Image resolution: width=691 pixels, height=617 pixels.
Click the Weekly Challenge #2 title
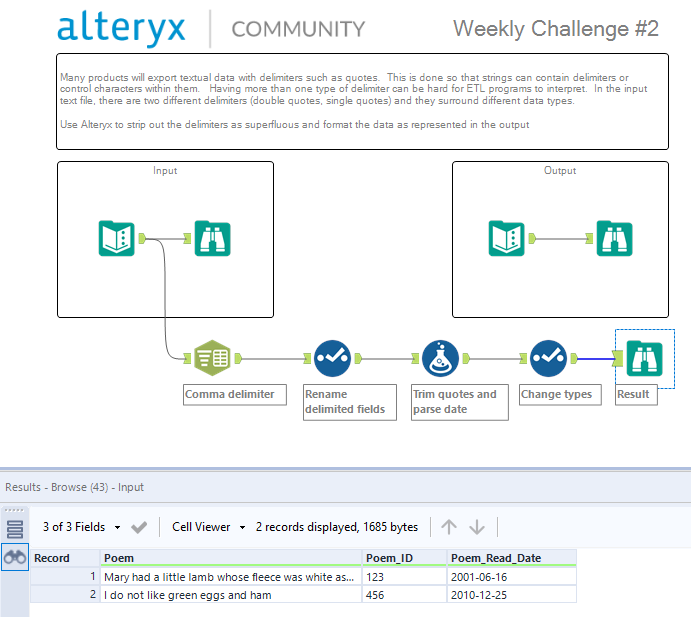[x=556, y=29]
